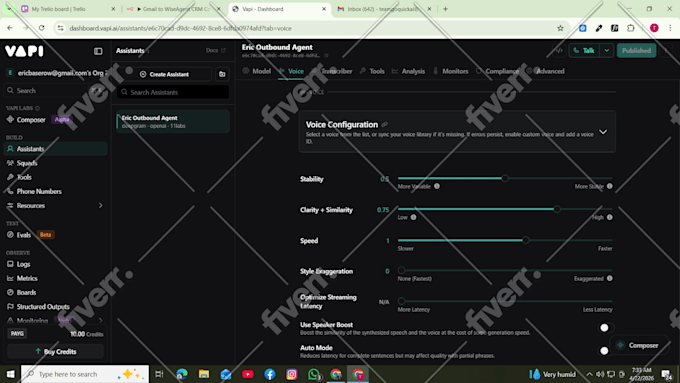
Task: Copy Voice Configuration section link icon
Action: (x=385, y=124)
